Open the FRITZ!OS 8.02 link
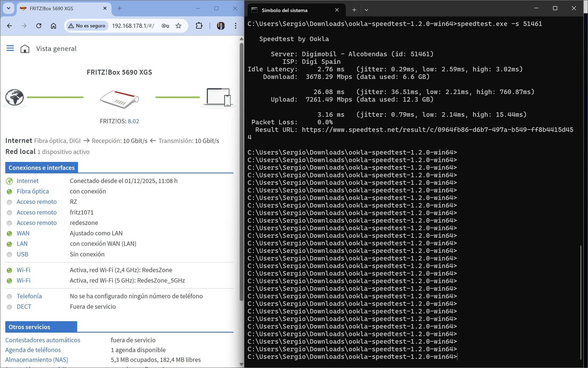588x368 pixels. 133,121
